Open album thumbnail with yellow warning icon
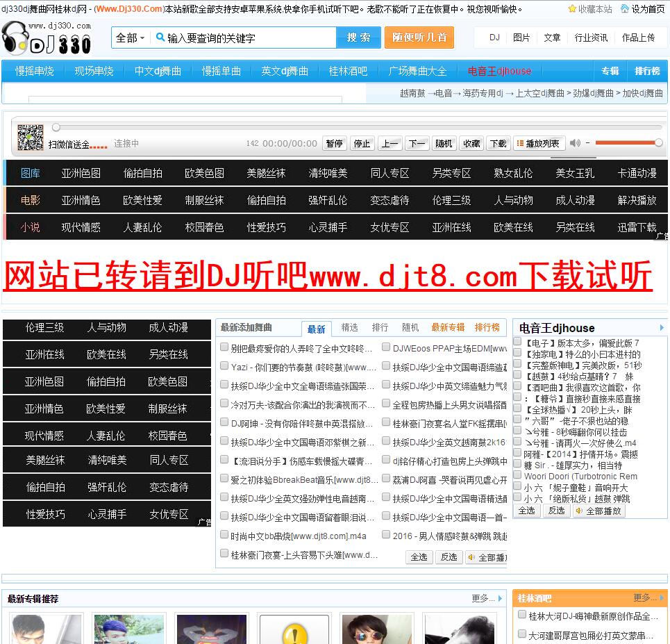Screen dimensions: 670x644 click(294, 629)
